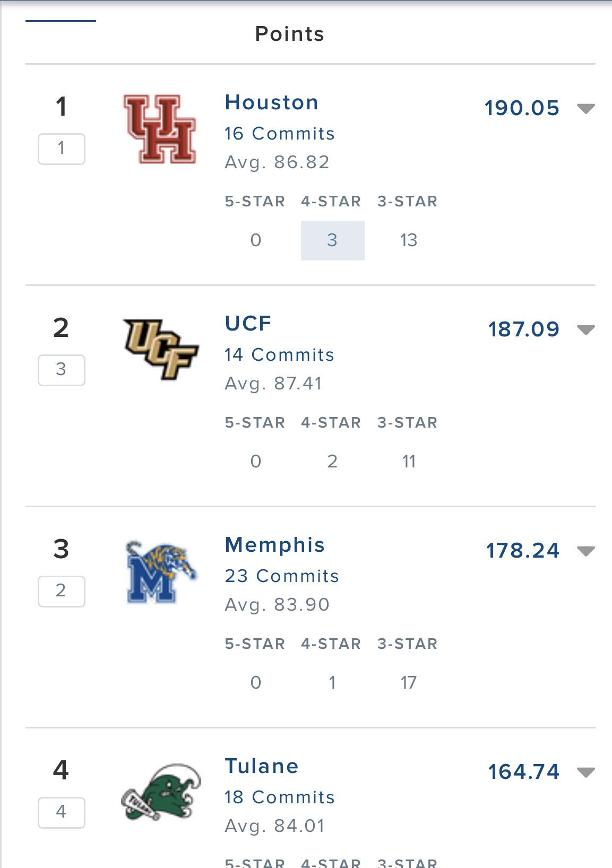Click Memphis's previous rank box showing 2
The width and height of the screenshot is (612, 868).
(62, 591)
